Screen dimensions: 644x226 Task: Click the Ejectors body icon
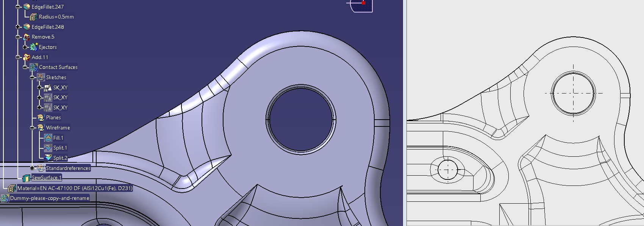tap(34, 47)
